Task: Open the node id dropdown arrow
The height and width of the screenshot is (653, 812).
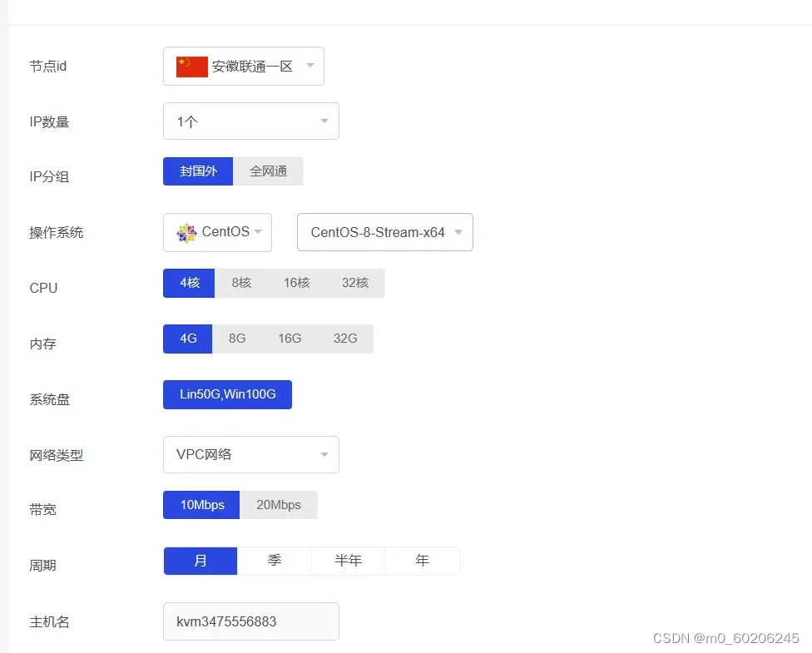Action: click(x=310, y=66)
